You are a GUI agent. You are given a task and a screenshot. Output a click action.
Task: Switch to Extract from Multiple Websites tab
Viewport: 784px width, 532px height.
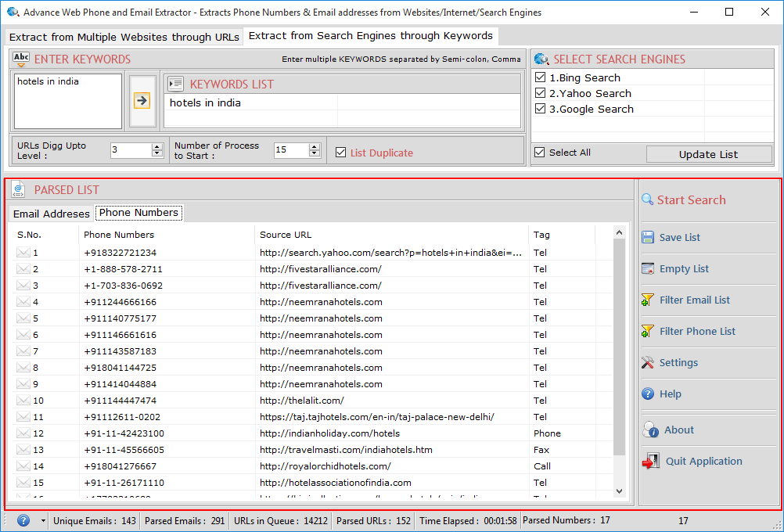pos(124,37)
